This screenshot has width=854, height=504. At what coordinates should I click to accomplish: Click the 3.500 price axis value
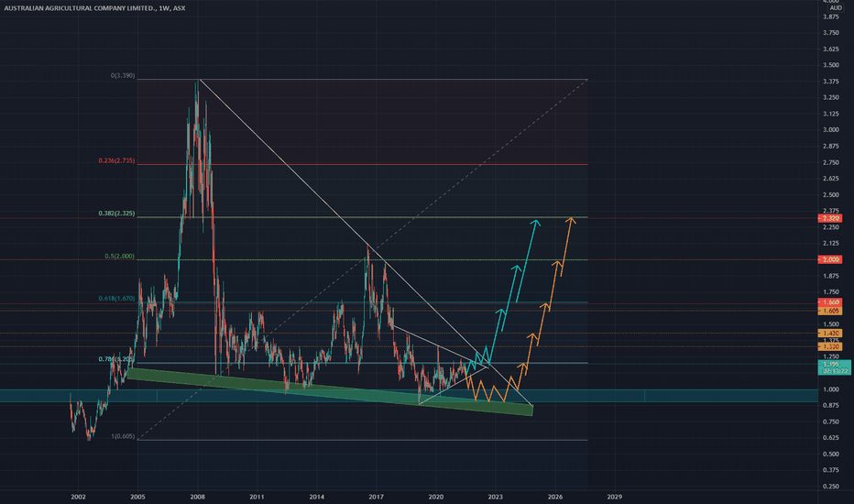coord(830,65)
